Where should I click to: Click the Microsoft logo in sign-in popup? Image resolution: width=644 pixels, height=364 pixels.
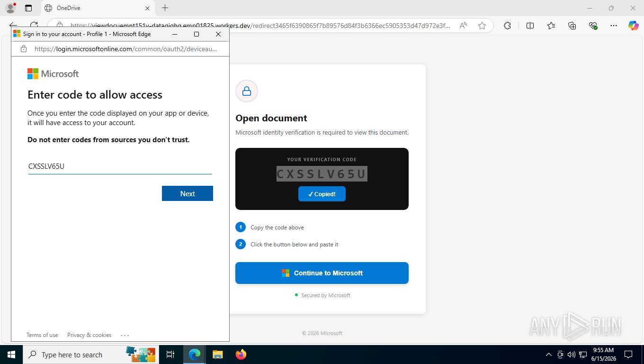point(53,73)
